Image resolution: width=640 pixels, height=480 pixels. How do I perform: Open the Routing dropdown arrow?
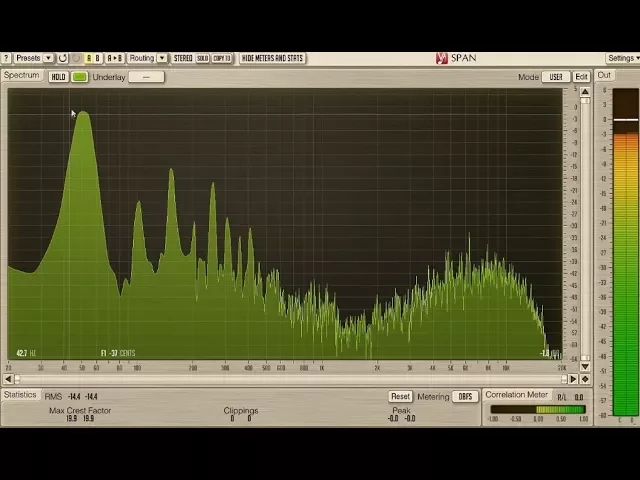click(x=162, y=58)
